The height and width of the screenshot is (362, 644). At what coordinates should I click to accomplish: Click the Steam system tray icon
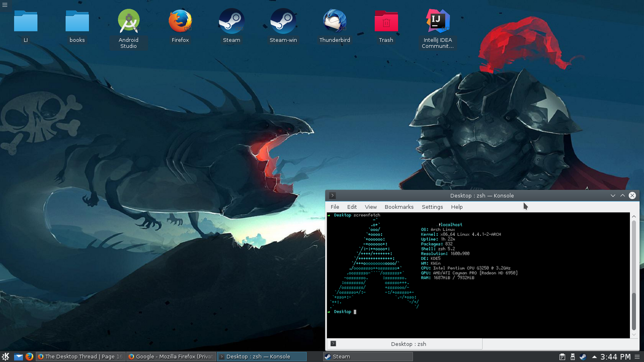pos(583,356)
